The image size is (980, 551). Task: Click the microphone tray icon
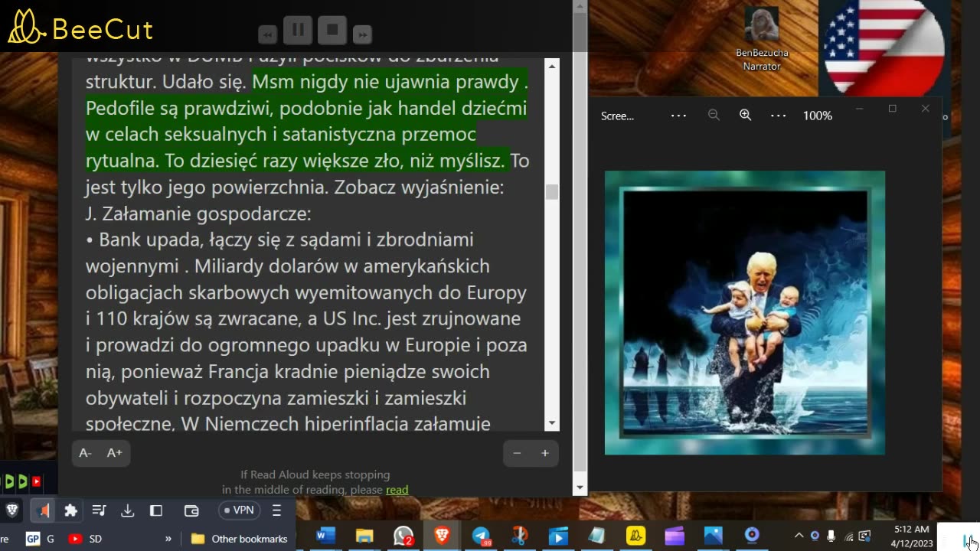point(831,536)
